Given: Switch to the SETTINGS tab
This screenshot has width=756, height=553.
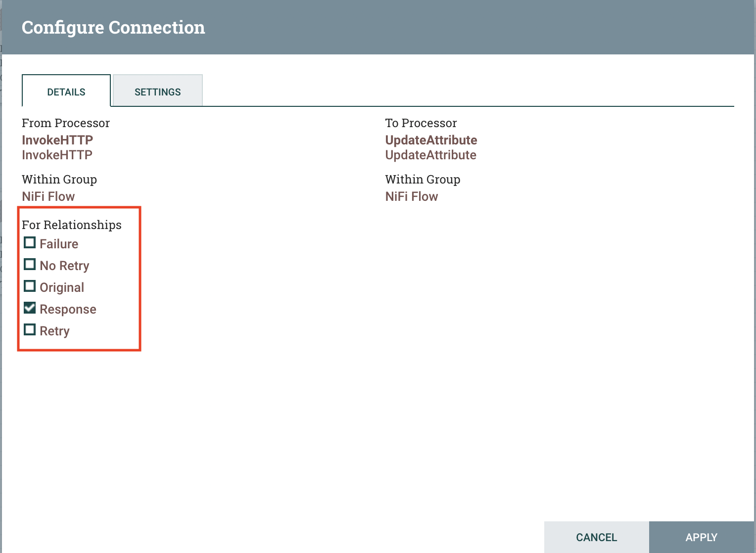Looking at the screenshot, I should click(x=157, y=92).
